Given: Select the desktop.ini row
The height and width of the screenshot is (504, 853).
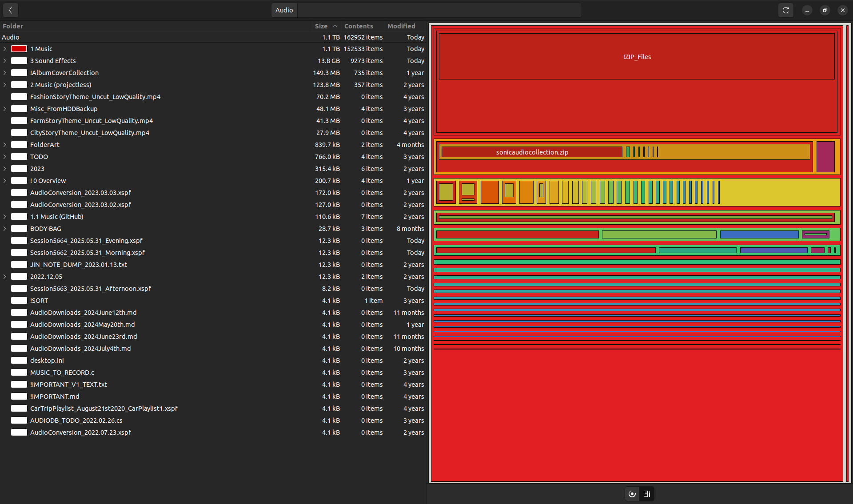Looking at the screenshot, I should [x=47, y=361].
